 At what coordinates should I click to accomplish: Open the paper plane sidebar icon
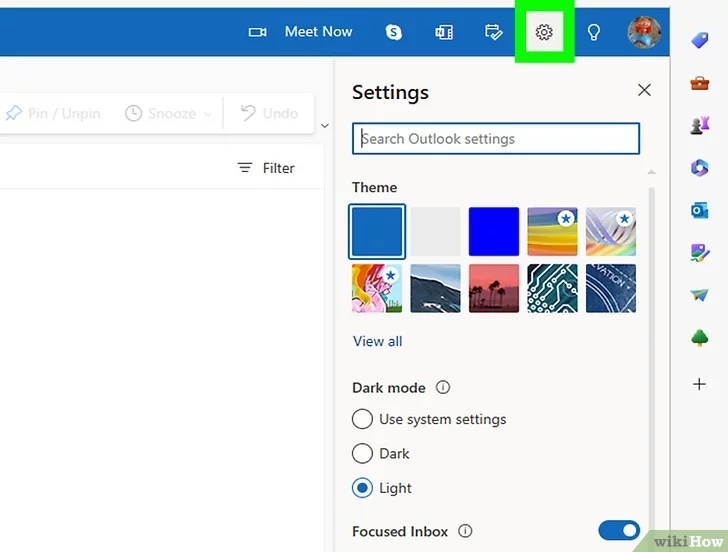point(699,294)
